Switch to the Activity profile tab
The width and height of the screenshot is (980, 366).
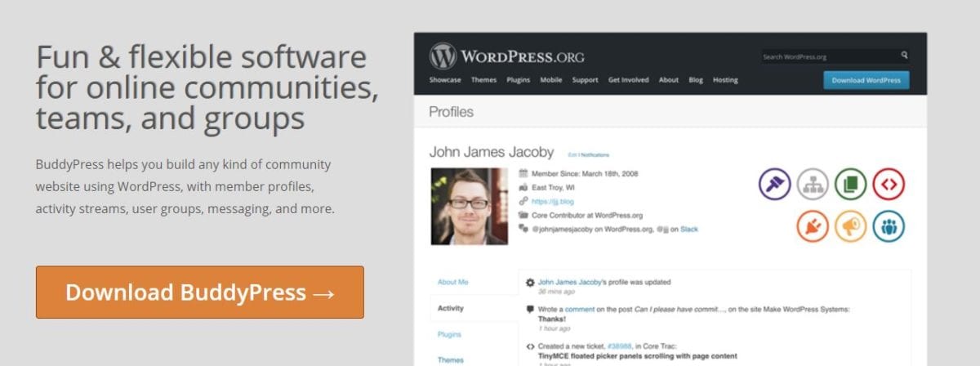click(451, 308)
